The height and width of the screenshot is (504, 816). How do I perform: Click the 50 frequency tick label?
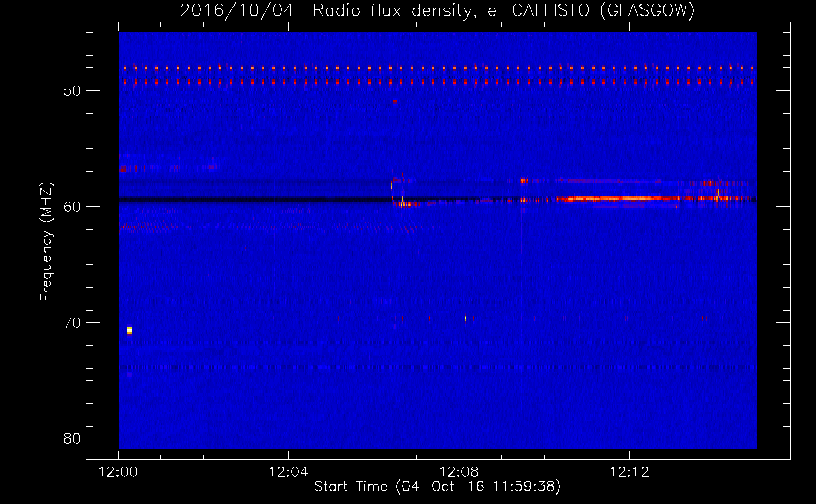tap(72, 91)
